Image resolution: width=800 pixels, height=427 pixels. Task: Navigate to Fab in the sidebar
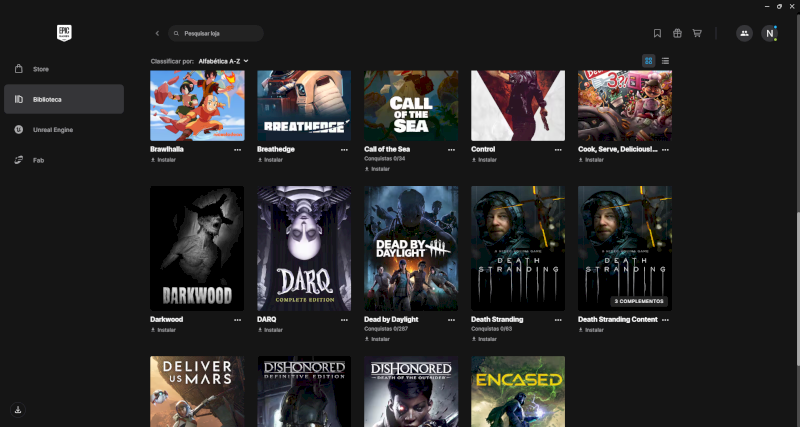(x=39, y=160)
